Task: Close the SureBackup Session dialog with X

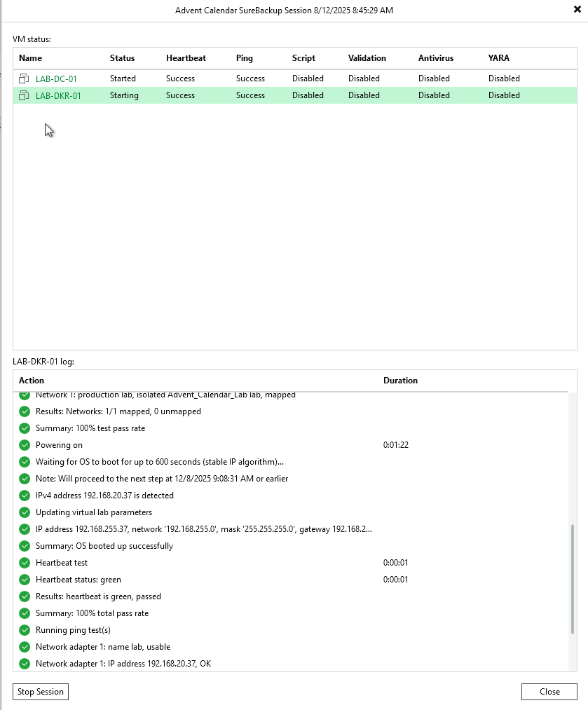Action: 577,10
